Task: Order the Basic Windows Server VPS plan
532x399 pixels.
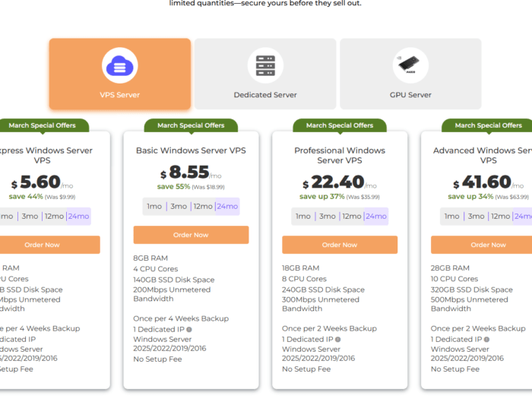Action: point(191,235)
